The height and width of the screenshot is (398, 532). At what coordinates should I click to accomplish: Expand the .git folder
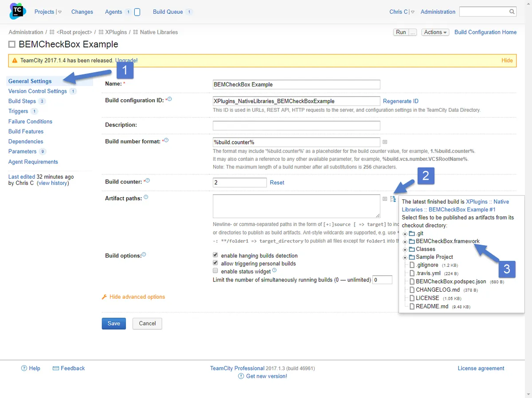(x=405, y=234)
